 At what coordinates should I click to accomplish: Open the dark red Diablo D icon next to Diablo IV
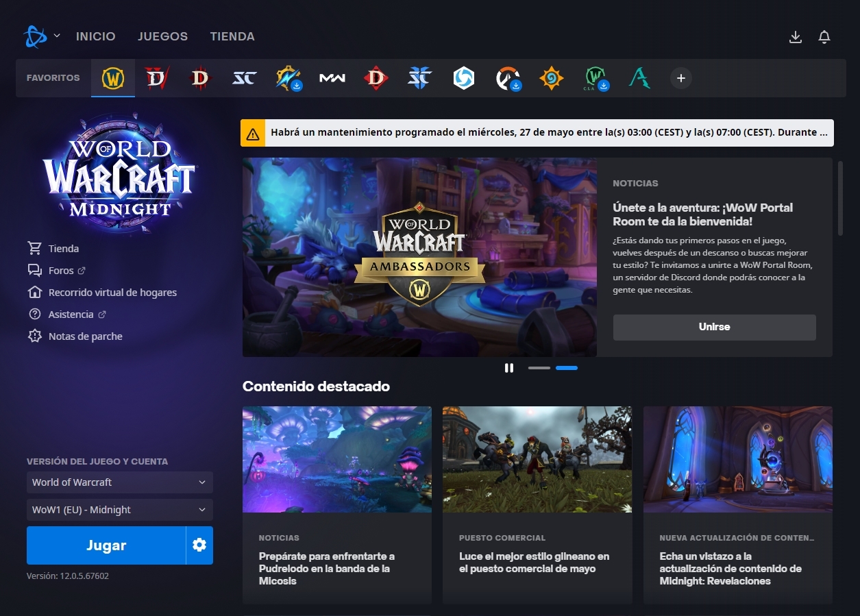click(x=200, y=78)
